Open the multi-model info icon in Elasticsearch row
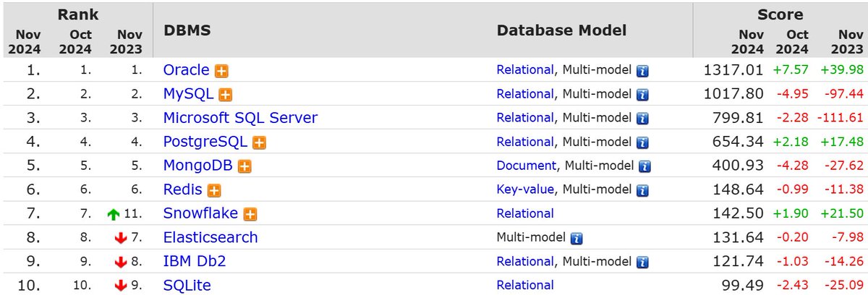This screenshot has height=295, width=868. pos(576,239)
